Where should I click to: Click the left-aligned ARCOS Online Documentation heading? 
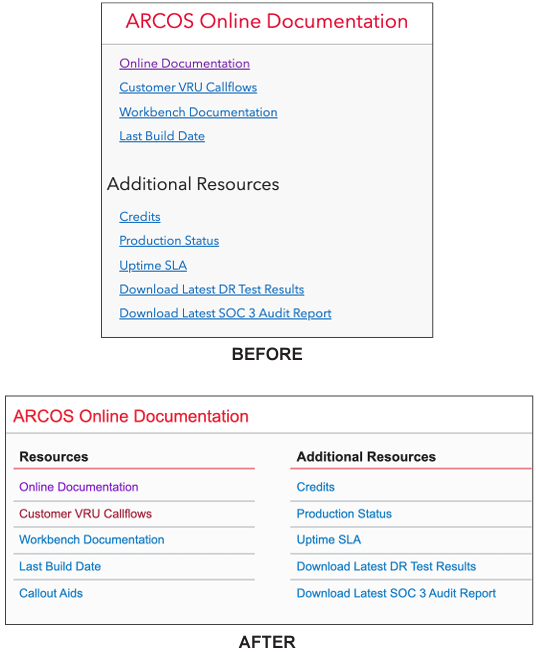click(x=131, y=416)
